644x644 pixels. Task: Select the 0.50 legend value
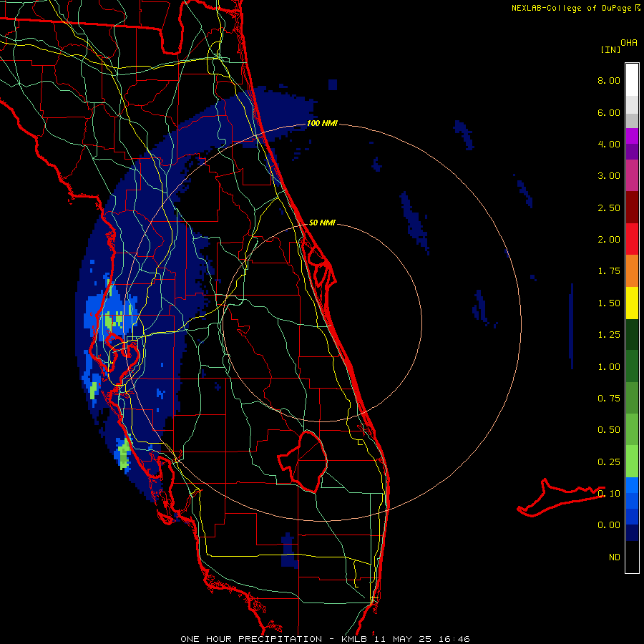[x=609, y=430]
